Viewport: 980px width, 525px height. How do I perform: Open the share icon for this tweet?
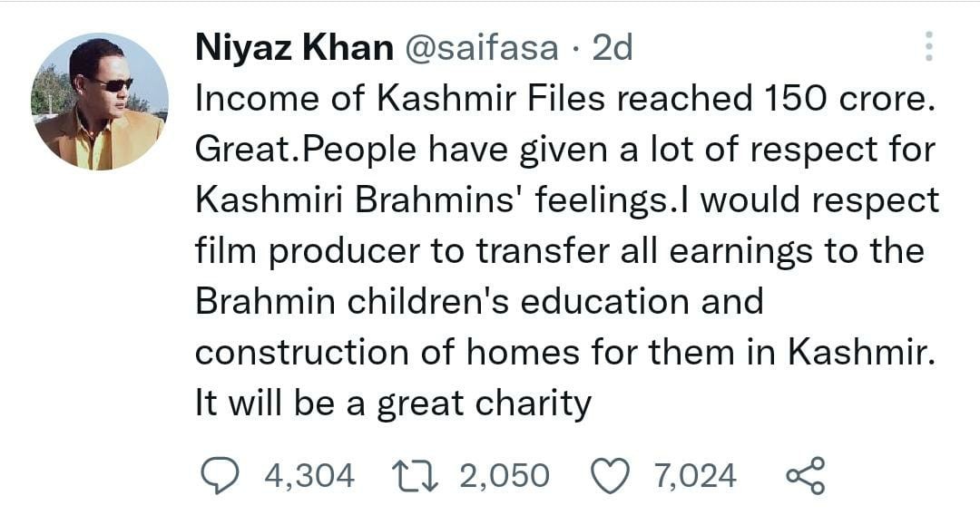804,476
